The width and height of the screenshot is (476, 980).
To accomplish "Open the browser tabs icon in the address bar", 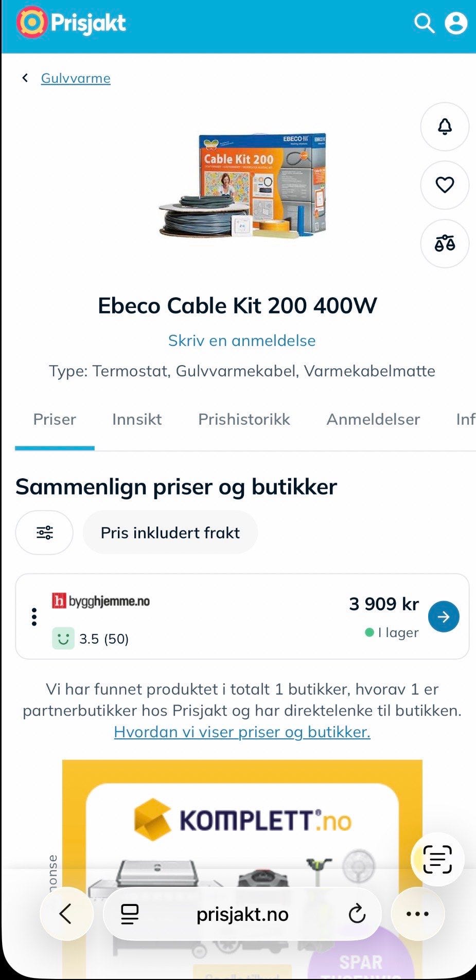I will [130, 914].
